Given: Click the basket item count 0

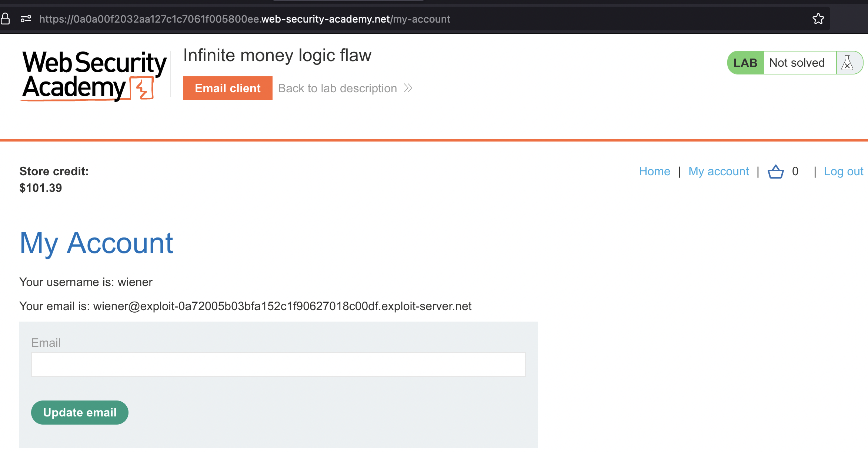Looking at the screenshot, I should click(x=795, y=171).
